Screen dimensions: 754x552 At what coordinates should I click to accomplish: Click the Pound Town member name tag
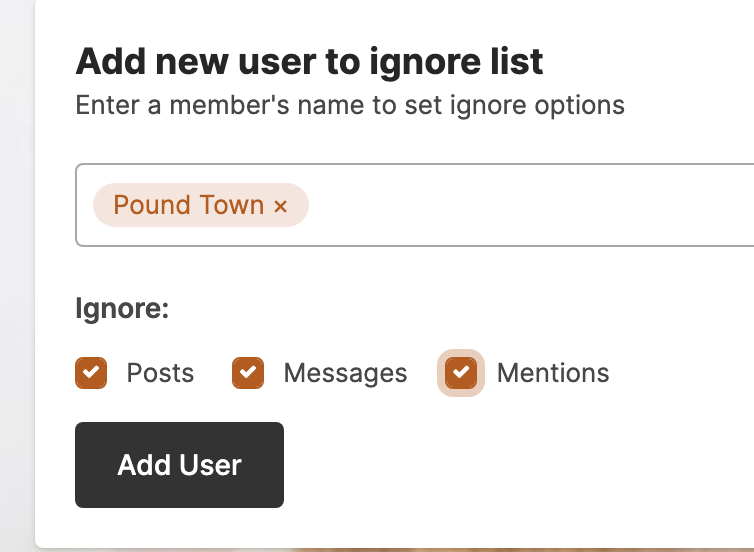click(x=188, y=205)
